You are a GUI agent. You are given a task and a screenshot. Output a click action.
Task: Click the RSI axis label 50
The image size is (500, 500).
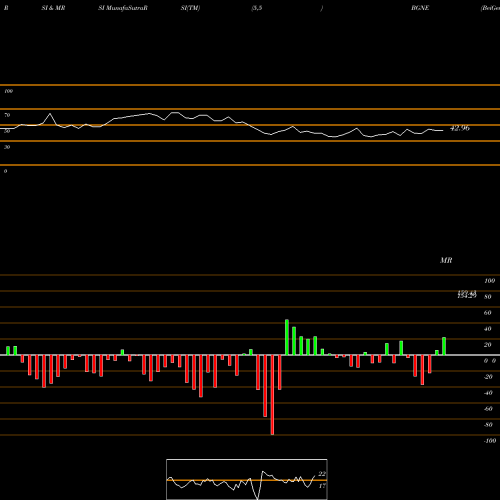point(7,131)
